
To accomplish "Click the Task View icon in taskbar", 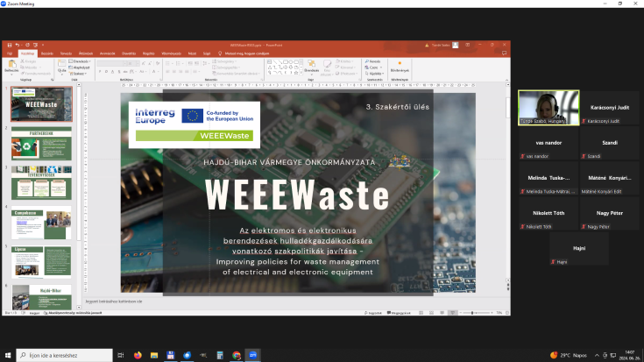I will coord(121,355).
